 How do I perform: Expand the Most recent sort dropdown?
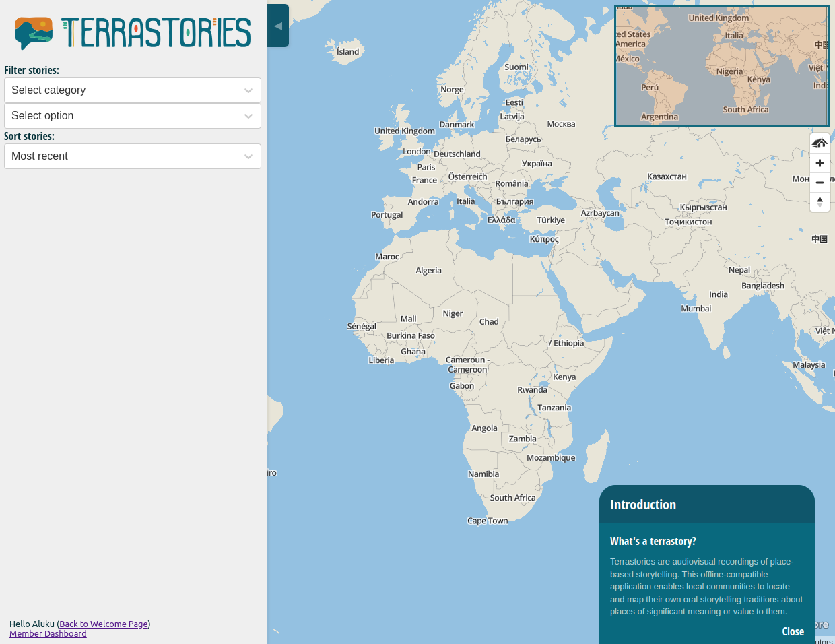click(121, 156)
